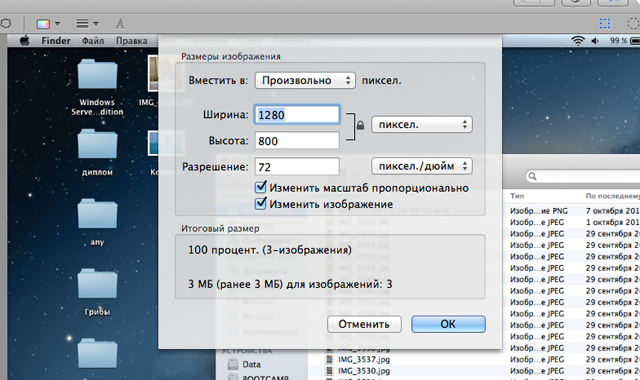640x380 pixels.
Task: Select IMG_3530.jpg in Finder file list
Action: (x=364, y=371)
